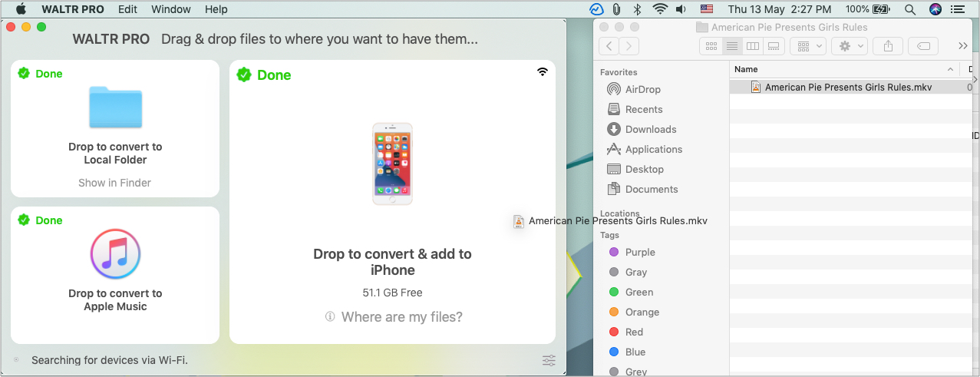Click the Wi-Fi icon on the iPhone card
Viewport: 980px width, 377px height.
point(543,71)
